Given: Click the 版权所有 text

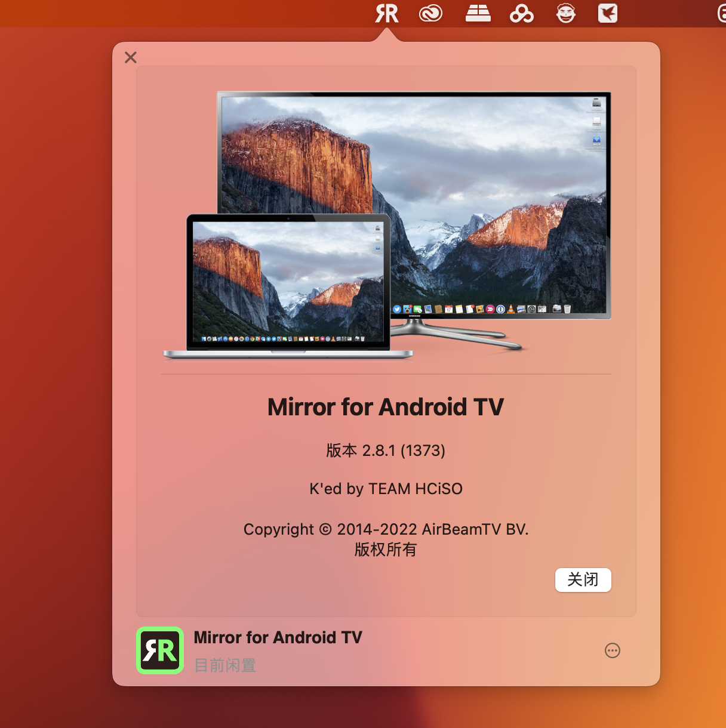Looking at the screenshot, I should click(x=386, y=550).
